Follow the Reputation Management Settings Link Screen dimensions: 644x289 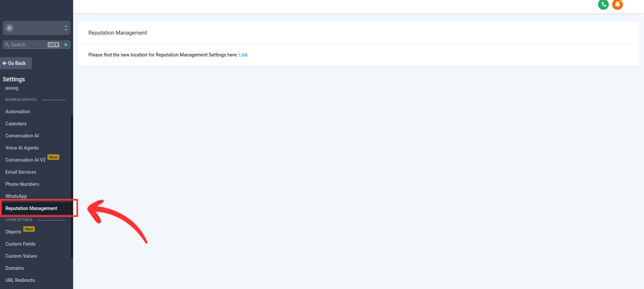coord(243,55)
